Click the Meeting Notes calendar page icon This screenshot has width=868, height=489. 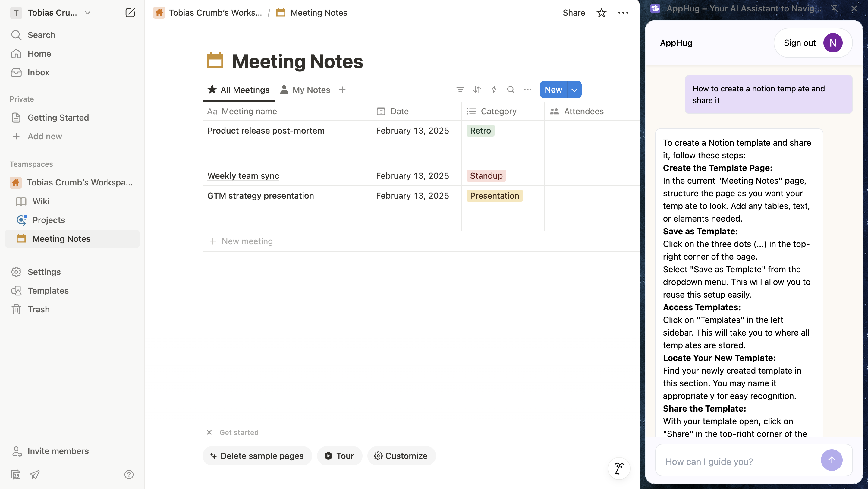[215, 60]
